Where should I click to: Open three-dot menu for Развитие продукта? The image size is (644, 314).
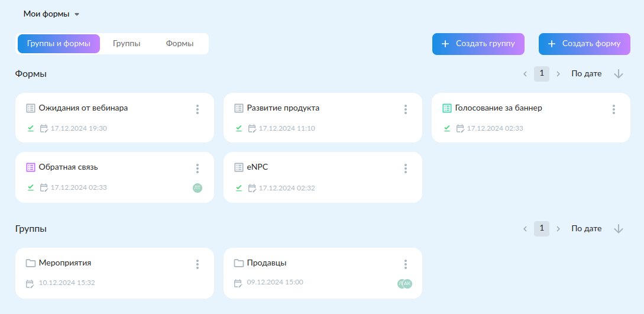[x=405, y=109]
